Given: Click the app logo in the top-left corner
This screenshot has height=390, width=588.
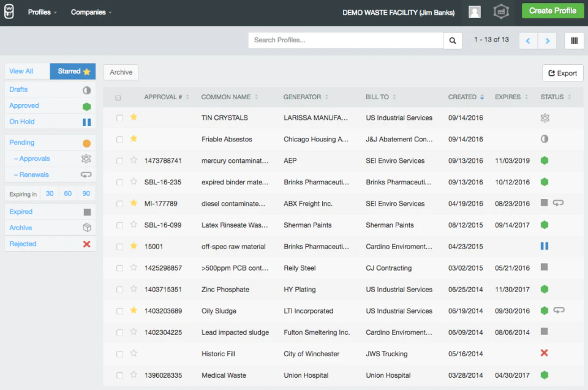Looking at the screenshot, I should [9, 11].
